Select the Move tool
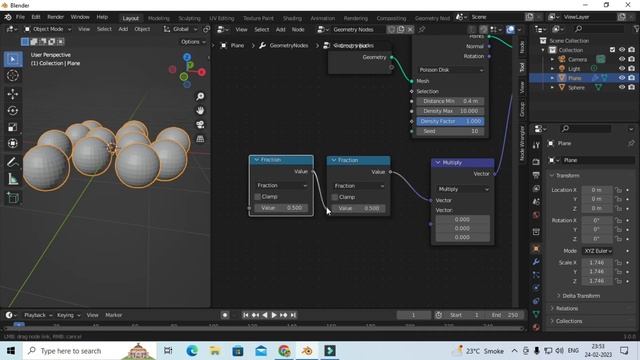 pos(13,94)
